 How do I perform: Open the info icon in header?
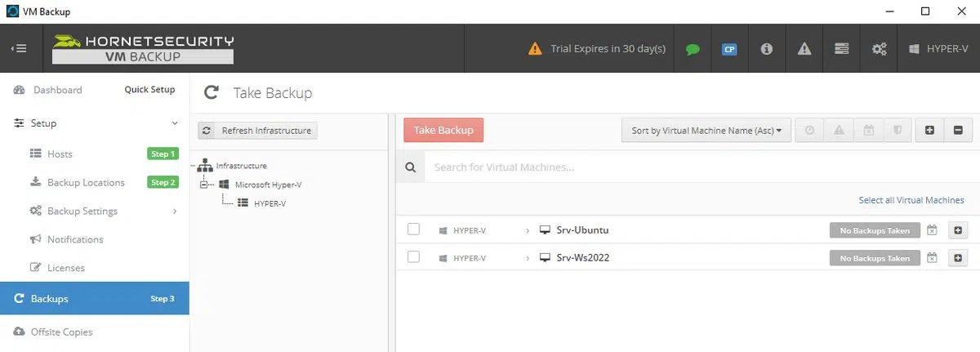coord(766,49)
